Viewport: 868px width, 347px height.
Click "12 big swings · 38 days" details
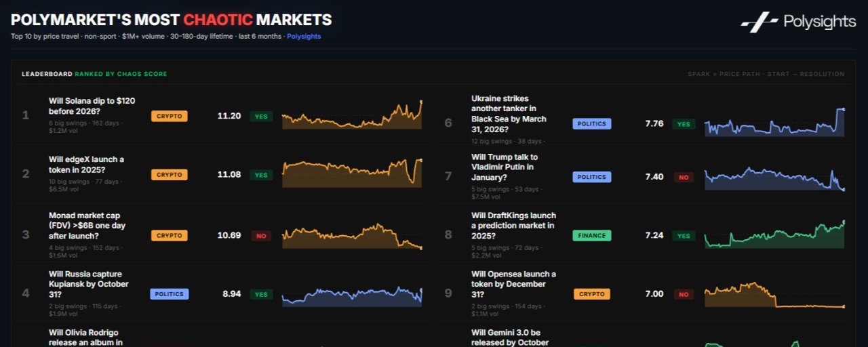click(x=509, y=142)
